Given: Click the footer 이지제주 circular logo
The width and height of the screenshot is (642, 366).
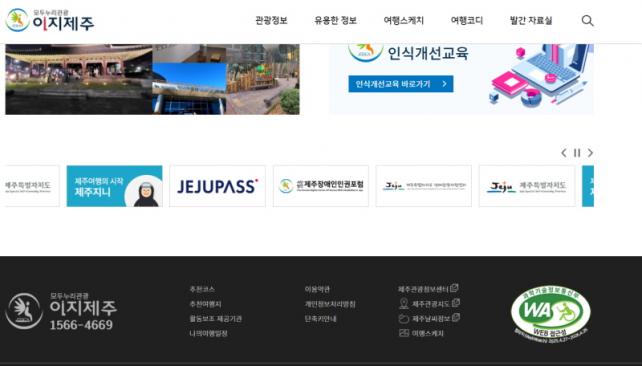Looking at the screenshot, I should [24, 311].
